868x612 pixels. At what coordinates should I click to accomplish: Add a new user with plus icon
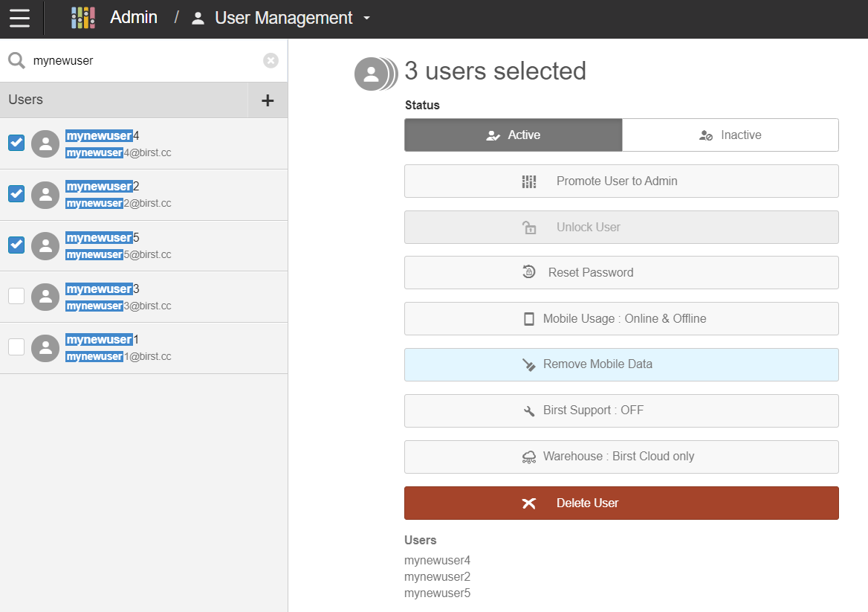(x=268, y=100)
